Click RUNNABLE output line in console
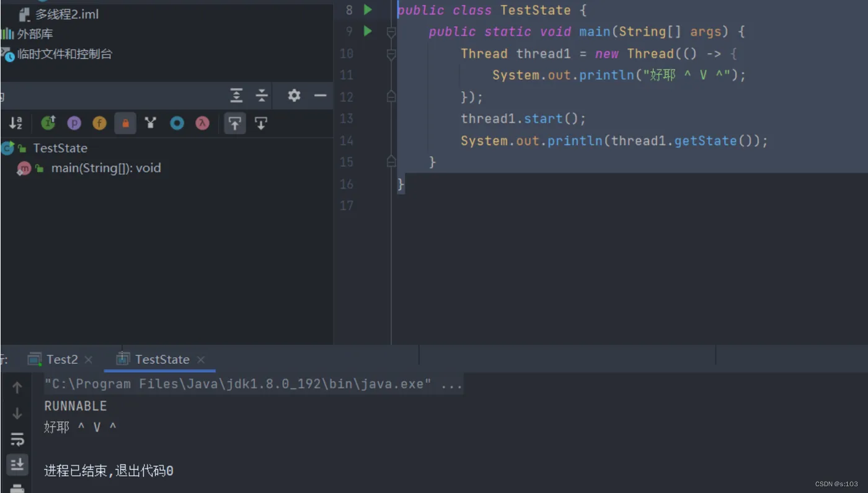Screen dimensions: 868x493 click(x=76, y=406)
